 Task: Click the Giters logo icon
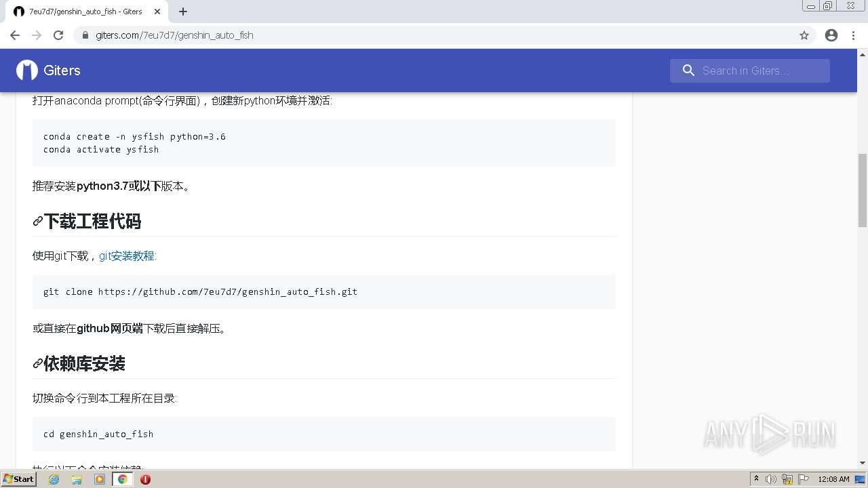[x=27, y=70]
